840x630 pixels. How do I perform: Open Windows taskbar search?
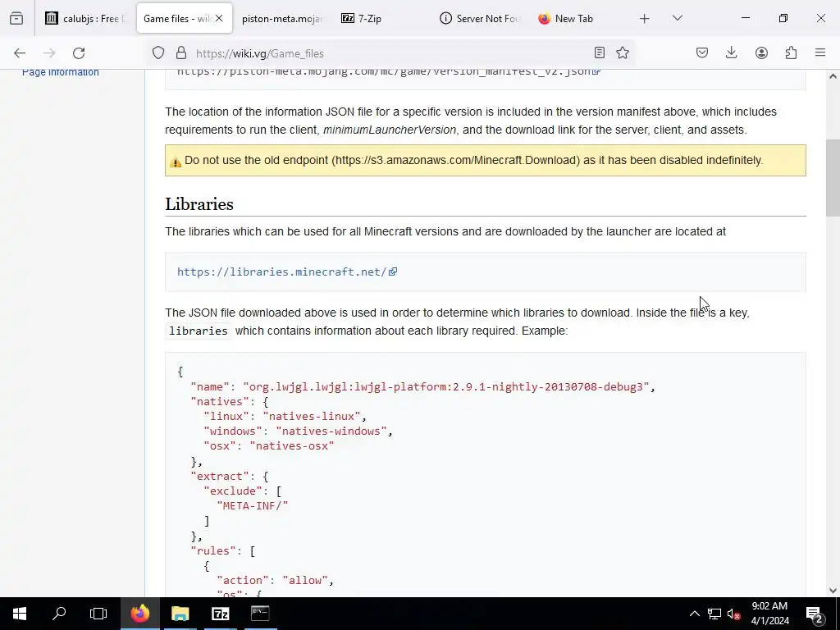click(x=59, y=614)
